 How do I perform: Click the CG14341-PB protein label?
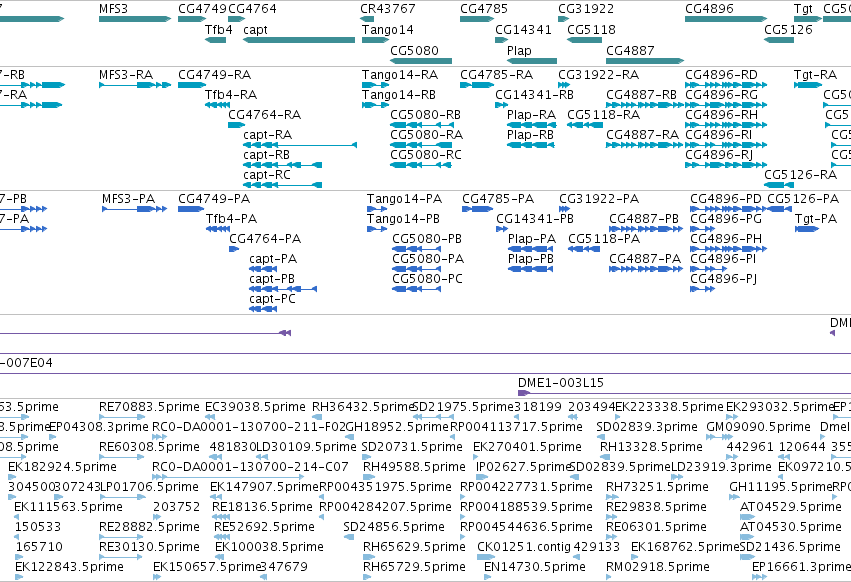pos(535,218)
